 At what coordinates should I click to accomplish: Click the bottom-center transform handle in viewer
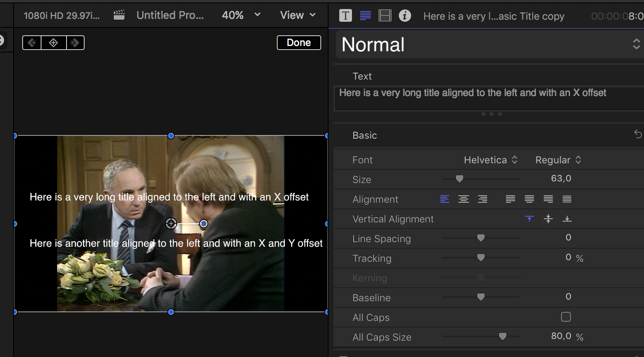171,312
